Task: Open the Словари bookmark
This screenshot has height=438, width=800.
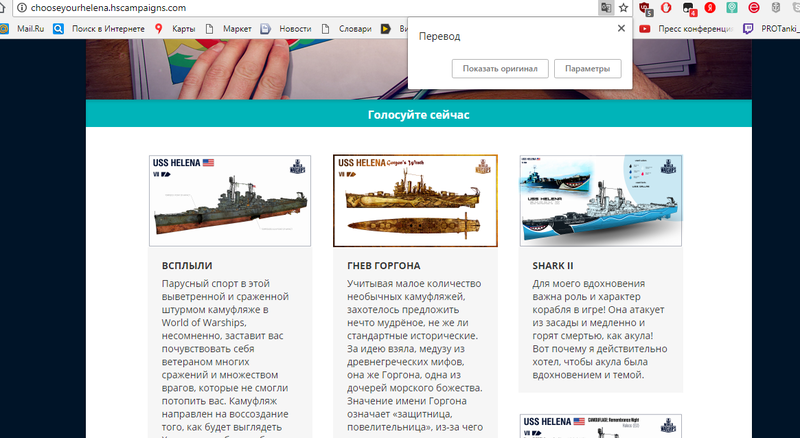Action: pyautogui.click(x=346, y=29)
